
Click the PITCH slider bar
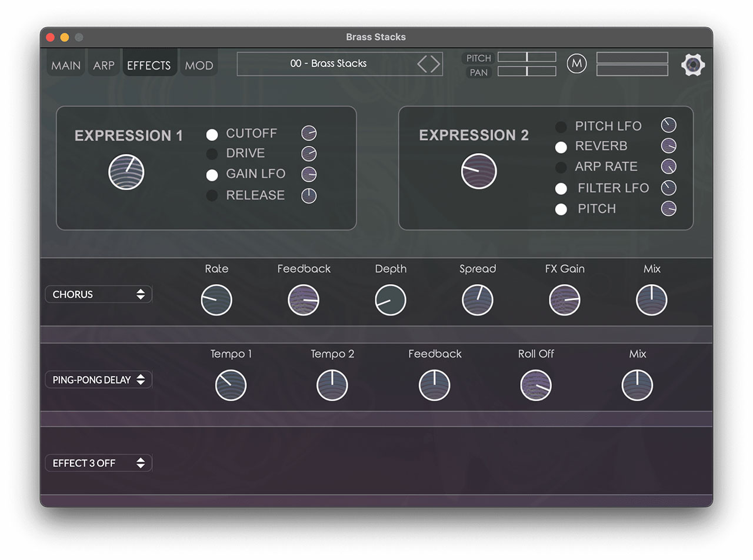click(527, 57)
